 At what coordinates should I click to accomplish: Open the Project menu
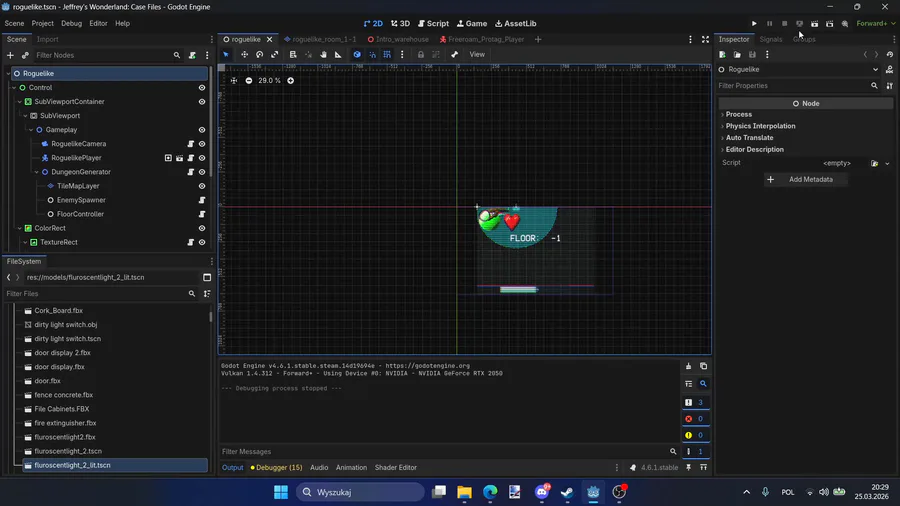pos(42,24)
